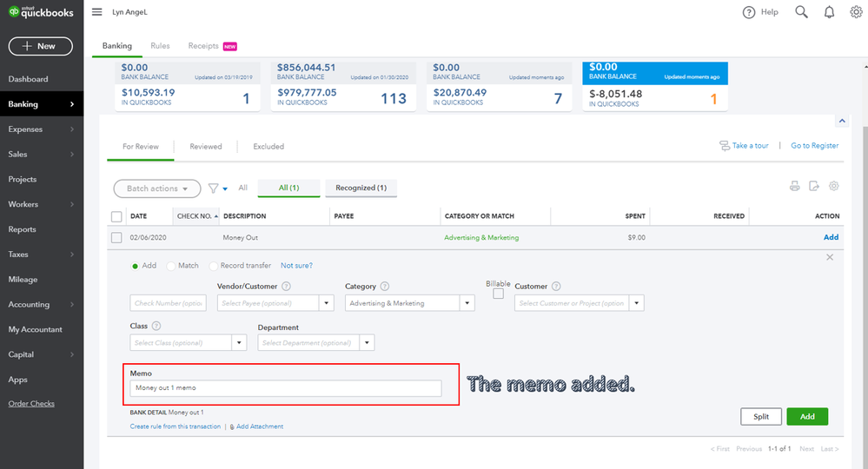Click Create rule from this transaction
Screen dimensions: 868x469
175,426
